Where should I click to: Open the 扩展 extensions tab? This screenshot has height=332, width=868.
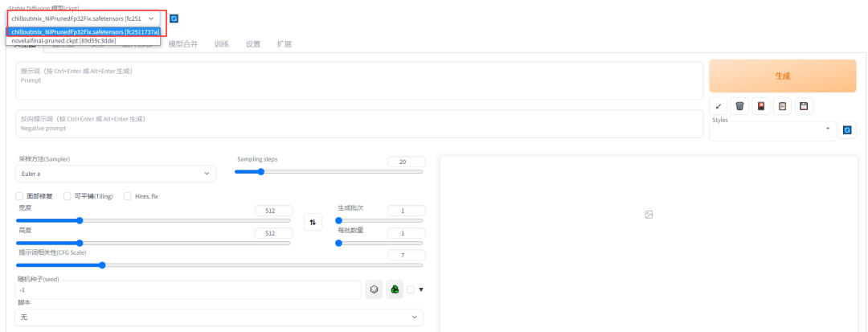click(x=284, y=44)
